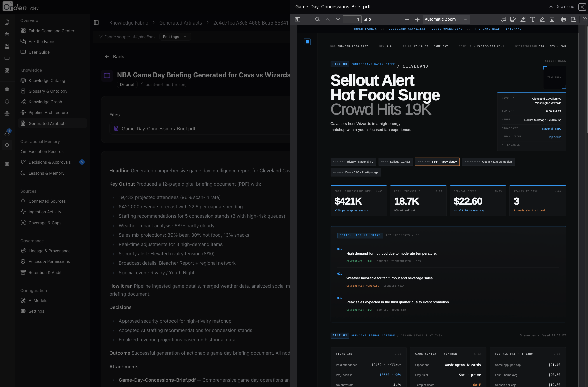The image size is (588, 387).
Task: Click PDF viewer vertical scrollbar
Action: [x=587, y=79]
